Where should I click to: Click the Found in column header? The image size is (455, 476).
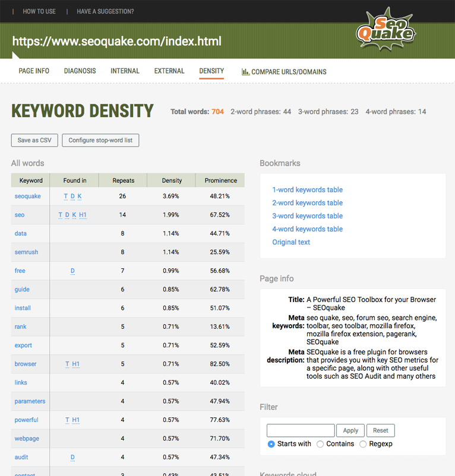(x=75, y=180)
